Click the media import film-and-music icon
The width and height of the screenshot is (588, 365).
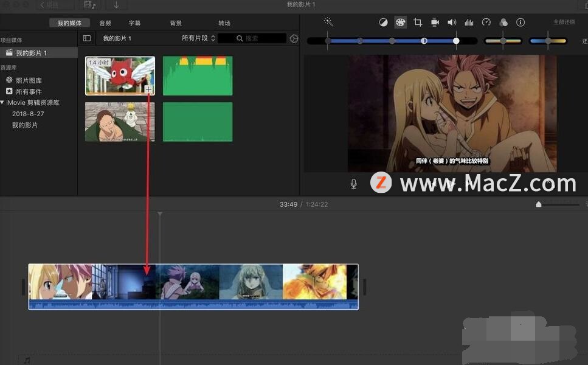[89, 5]
